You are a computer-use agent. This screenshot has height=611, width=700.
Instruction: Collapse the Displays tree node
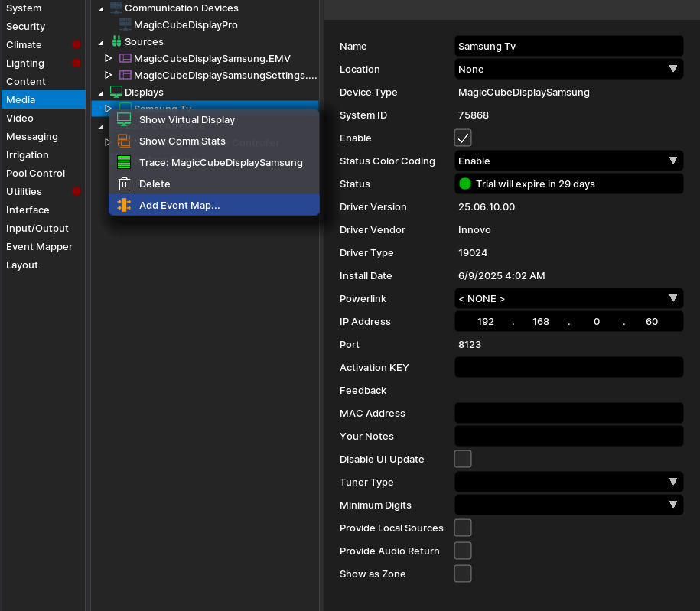[101, 93]
